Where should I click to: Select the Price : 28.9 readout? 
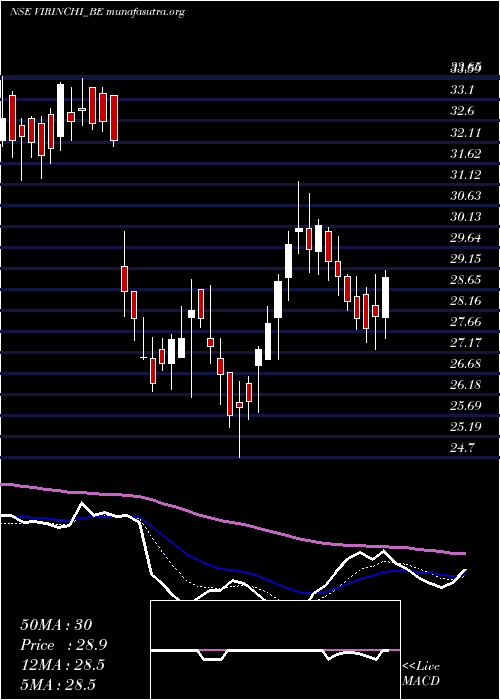click(63, 645)
